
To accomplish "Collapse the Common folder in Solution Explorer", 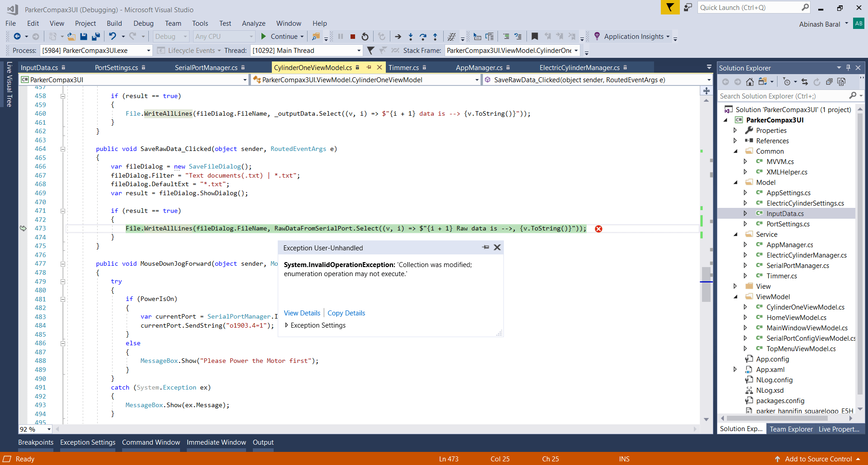I will point(735,151).
